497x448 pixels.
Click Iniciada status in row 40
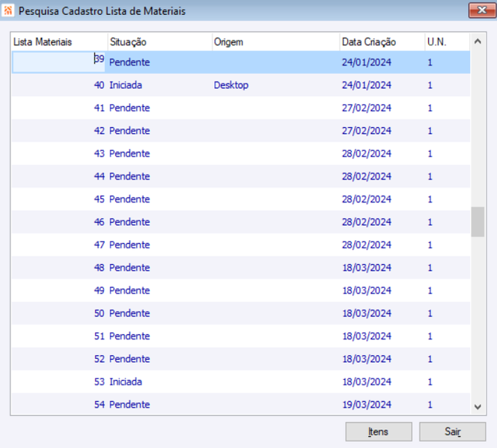126,85
